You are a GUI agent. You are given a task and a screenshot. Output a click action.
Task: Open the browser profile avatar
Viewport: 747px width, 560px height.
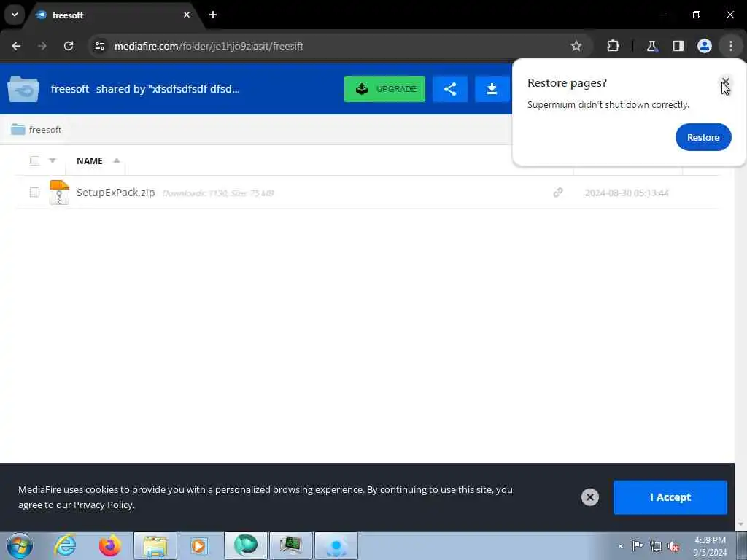(705, 46)
